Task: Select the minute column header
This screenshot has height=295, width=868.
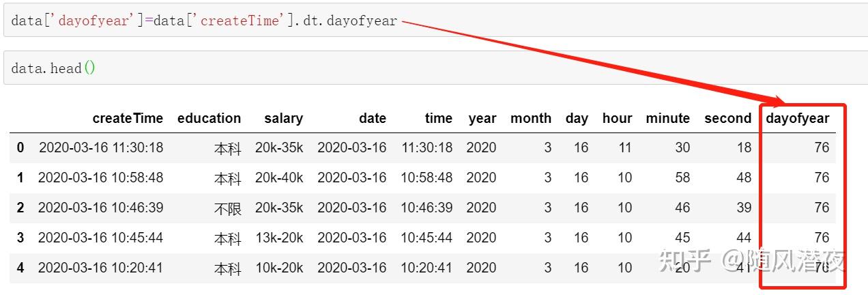Action: 667,118
